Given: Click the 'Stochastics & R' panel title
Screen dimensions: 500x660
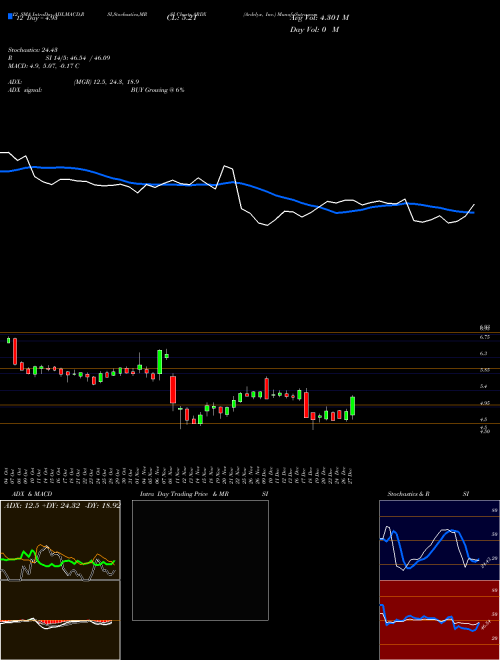Looking at the screenshot, I should point(408,494).
